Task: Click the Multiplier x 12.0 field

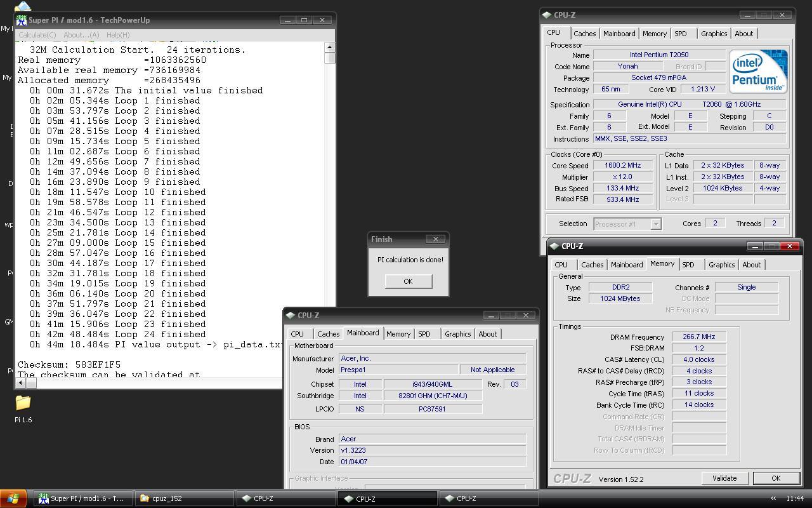Action: tap(623, 177)
